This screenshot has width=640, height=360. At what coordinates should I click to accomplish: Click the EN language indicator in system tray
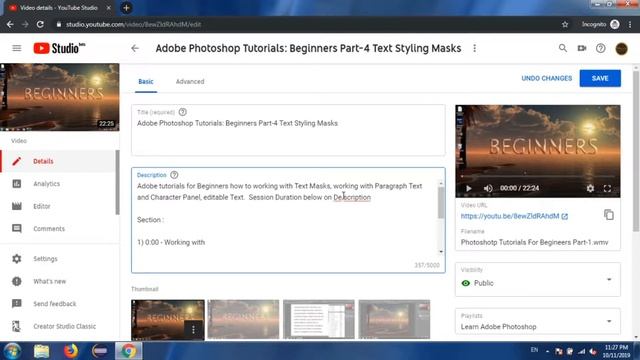534,350
